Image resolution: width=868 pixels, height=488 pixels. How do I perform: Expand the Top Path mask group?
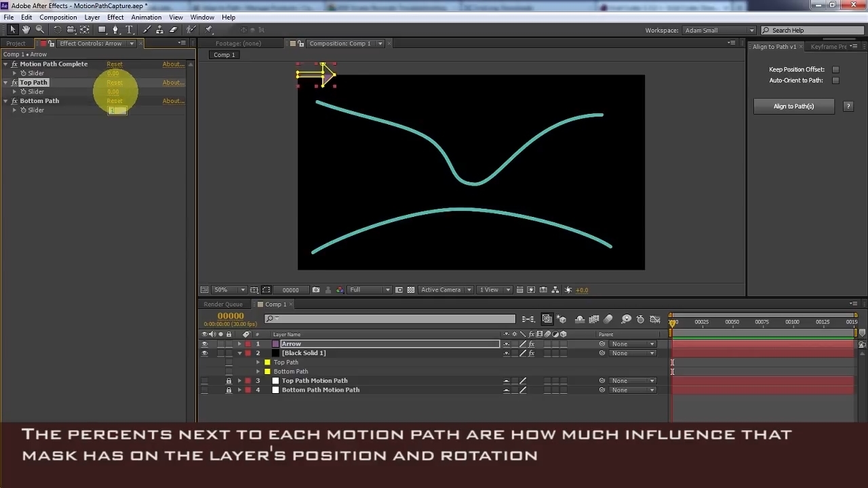258,363
